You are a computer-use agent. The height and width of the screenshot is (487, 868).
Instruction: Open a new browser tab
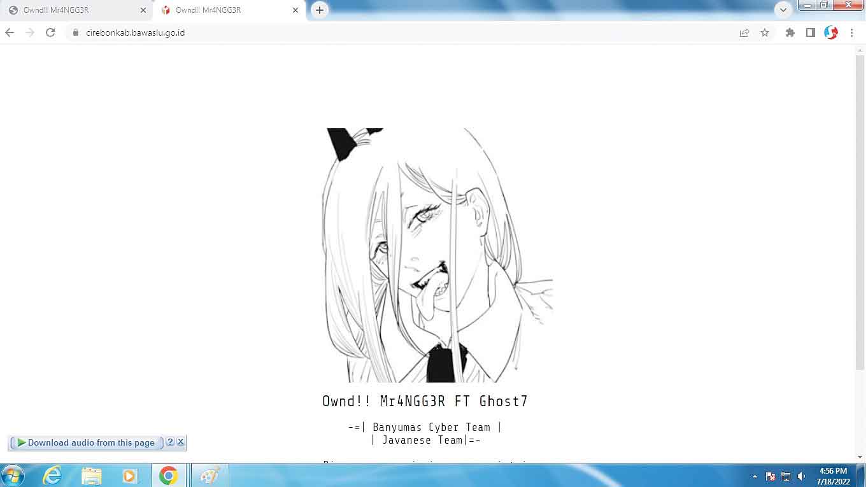point(320,10)
